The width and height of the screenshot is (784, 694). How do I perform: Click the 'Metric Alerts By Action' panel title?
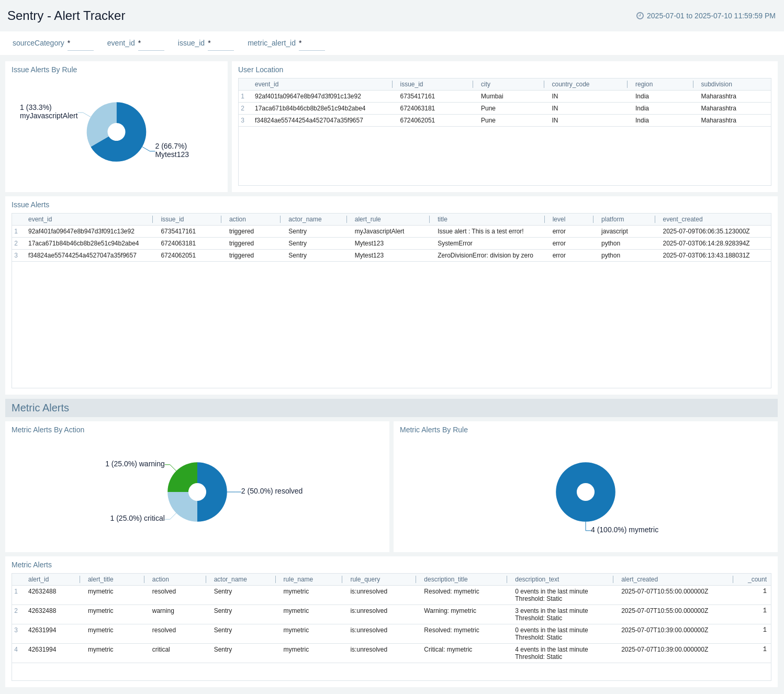coord(48,430)
